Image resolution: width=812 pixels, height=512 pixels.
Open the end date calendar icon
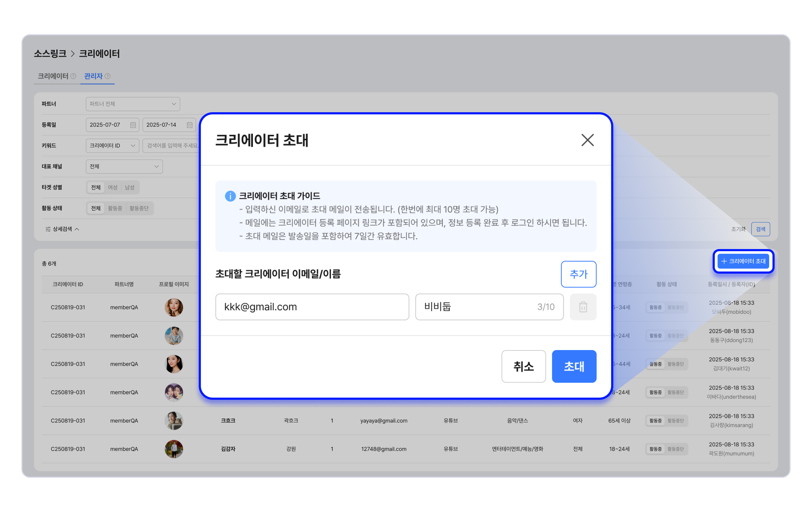coord(190,125)
